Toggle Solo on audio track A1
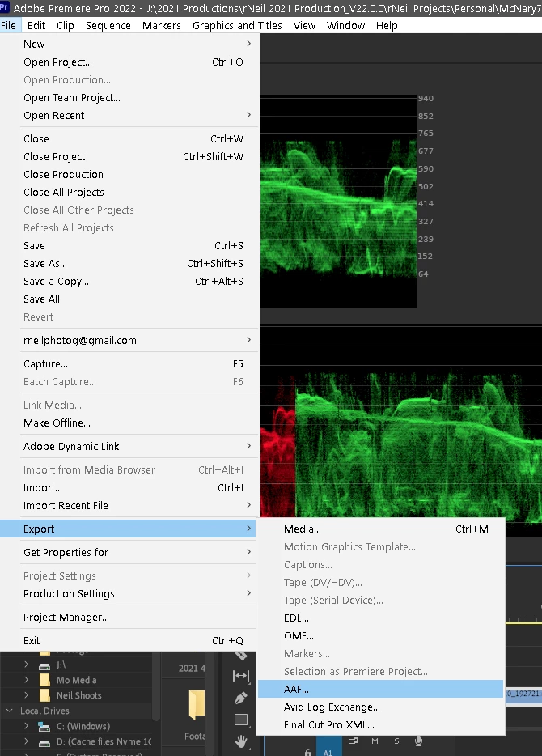 pyautogui.click(x=396, y=741)
